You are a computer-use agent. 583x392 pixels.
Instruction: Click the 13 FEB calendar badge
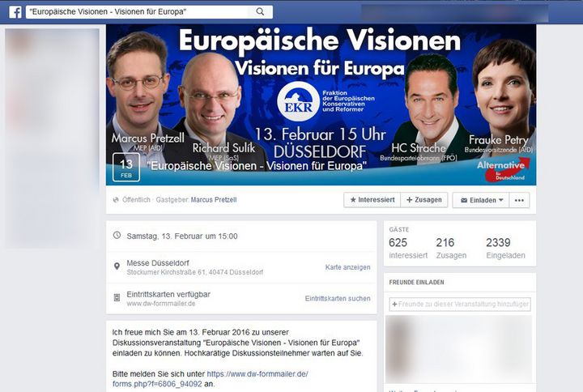(126, 168)
